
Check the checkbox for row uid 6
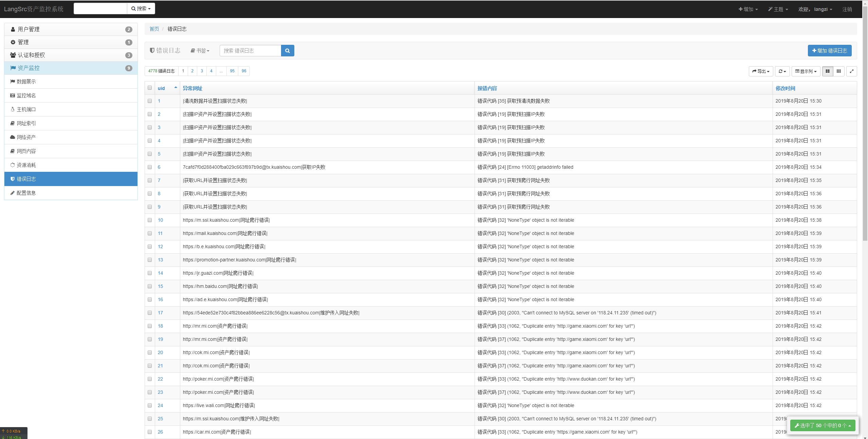point(150,167)
